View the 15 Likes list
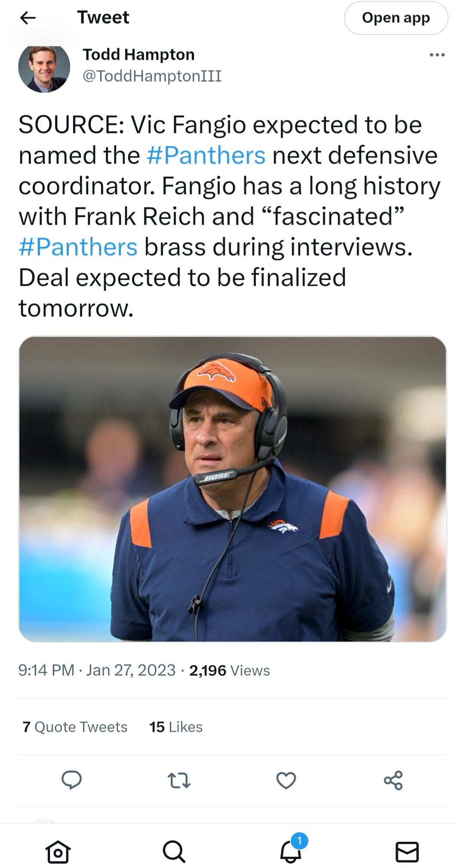 tap(176, 727)
